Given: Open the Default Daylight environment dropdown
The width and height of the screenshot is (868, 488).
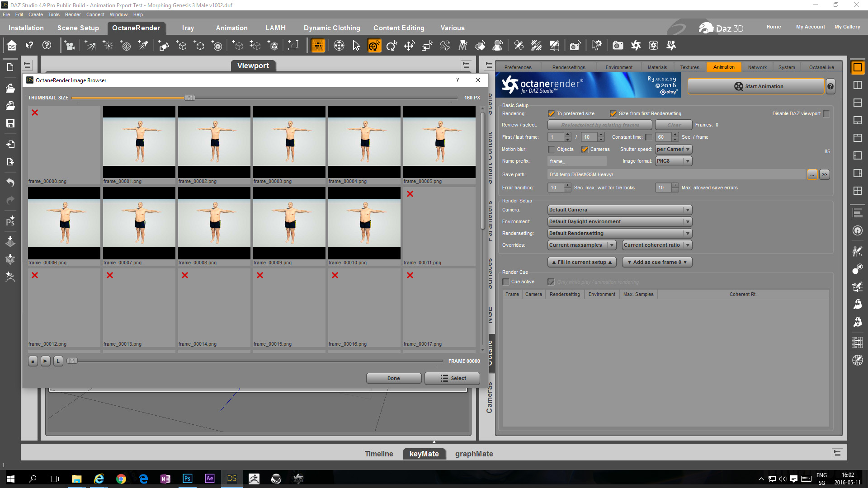Looking at the screenshot, I should coord(619,222).
